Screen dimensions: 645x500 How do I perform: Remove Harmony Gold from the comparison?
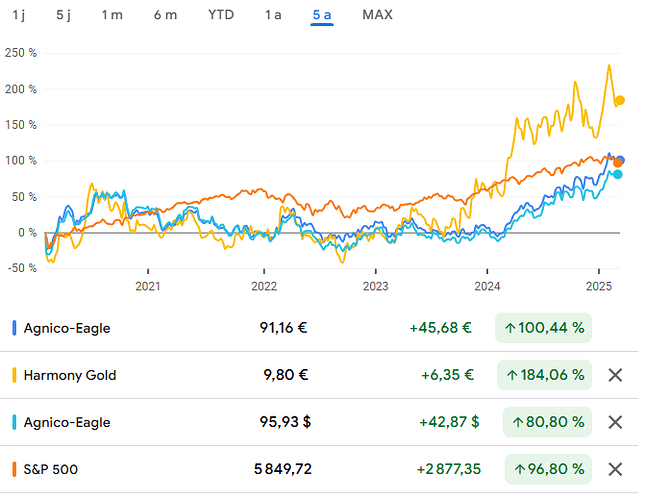[x=615, y=375]
